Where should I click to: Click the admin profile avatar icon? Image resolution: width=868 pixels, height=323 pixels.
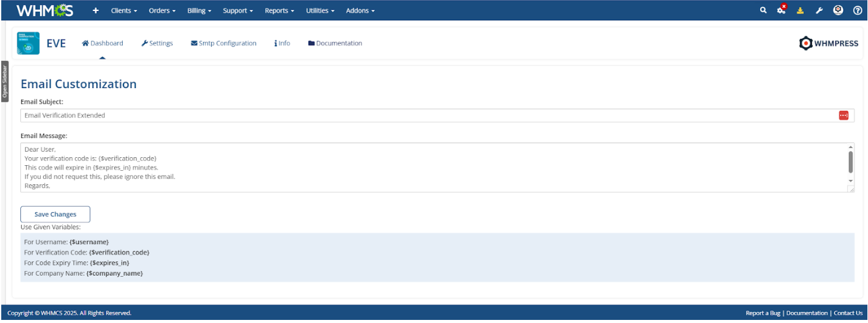838,10
